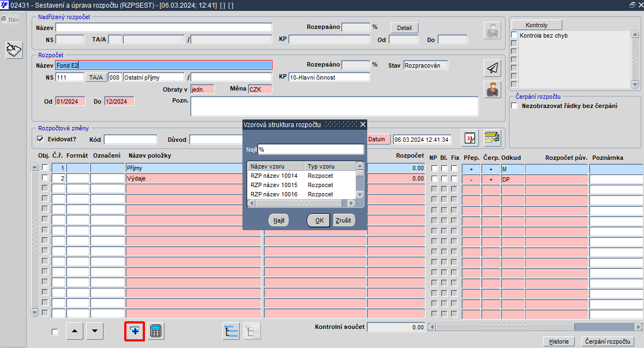644x348 pixels.
Task: Click the Čerpání rozpočtu button
Action: click(x=607, y=341)
